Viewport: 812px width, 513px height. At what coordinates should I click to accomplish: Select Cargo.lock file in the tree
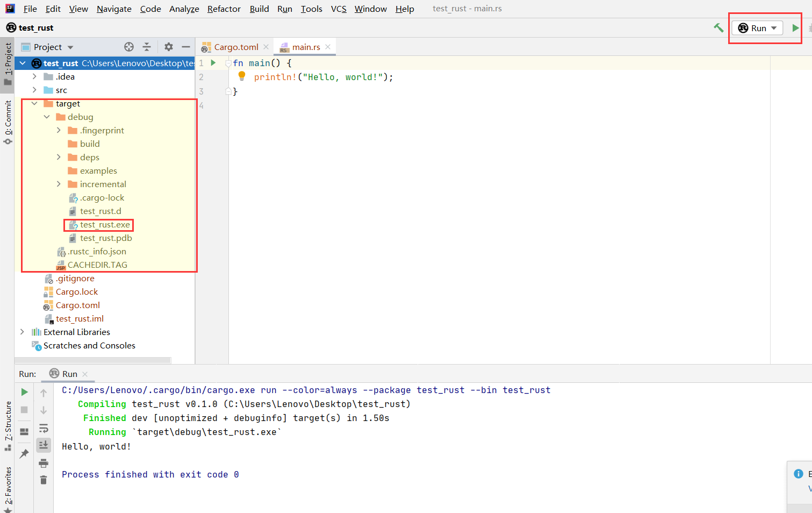pyautogui.click(x=77, y=291)
